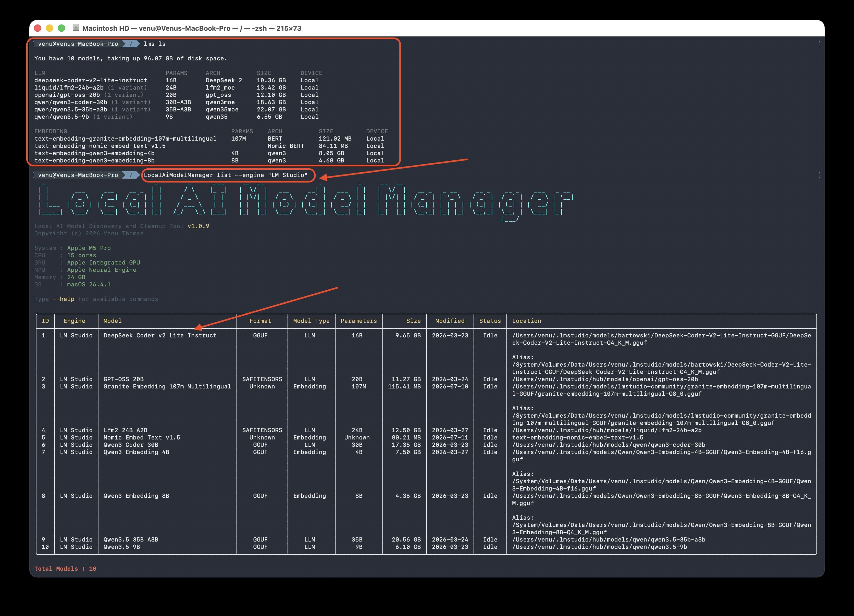Click the 9.65 GB size cell
Screen dimensions: 854x616
(x=408, y=336)
